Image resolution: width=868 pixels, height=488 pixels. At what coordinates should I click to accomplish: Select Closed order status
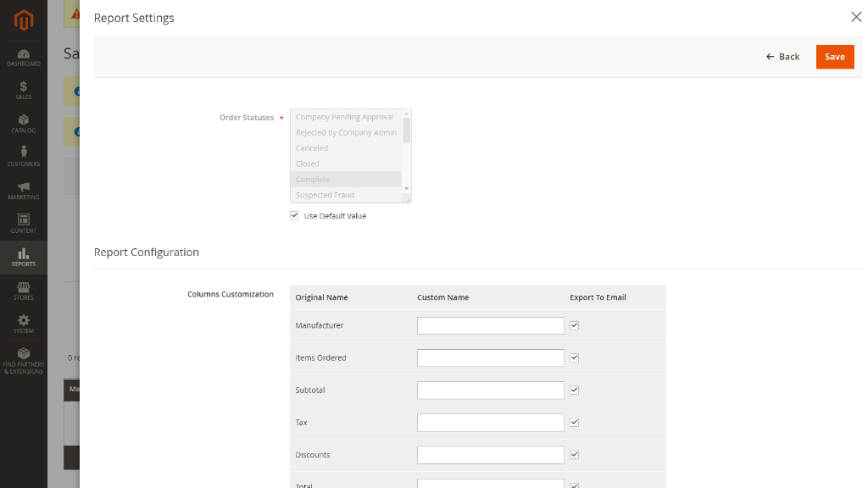[x=346, y=164]
